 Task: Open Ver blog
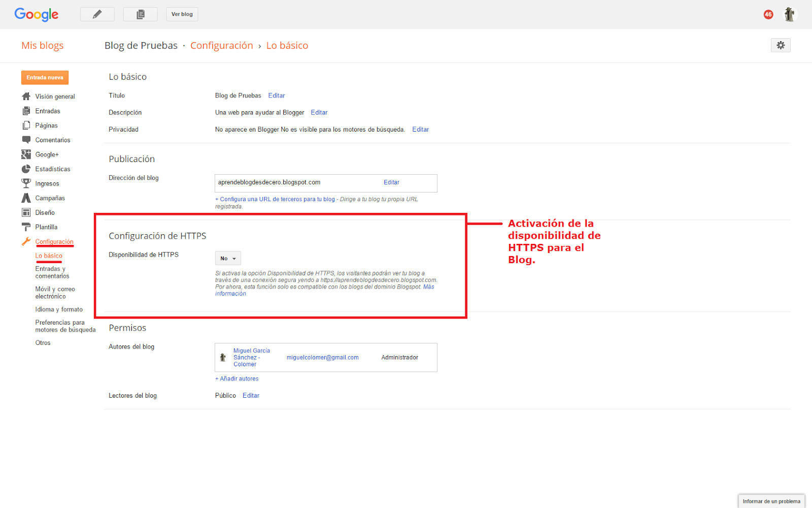point(182,14)
